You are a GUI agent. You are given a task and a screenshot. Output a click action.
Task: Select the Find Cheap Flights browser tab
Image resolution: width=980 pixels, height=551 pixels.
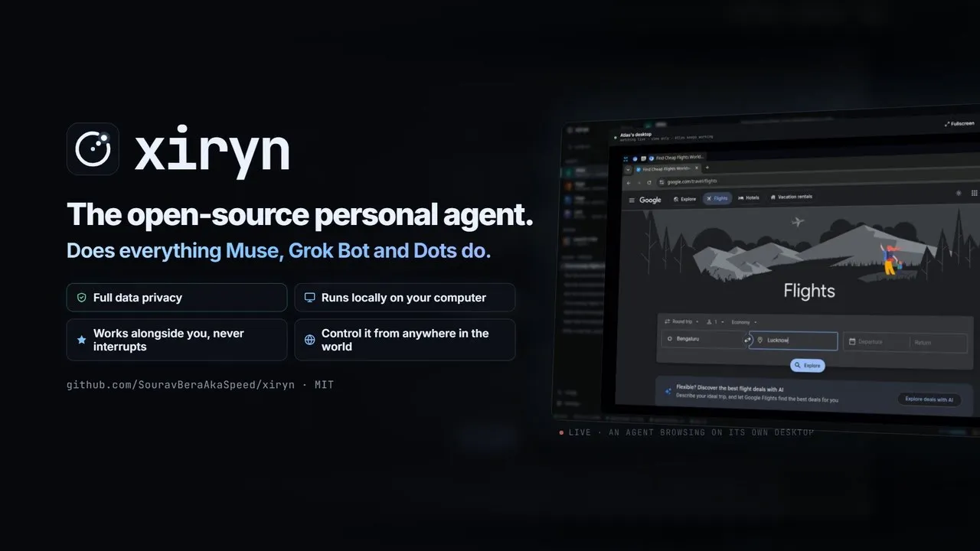point(667,168)
